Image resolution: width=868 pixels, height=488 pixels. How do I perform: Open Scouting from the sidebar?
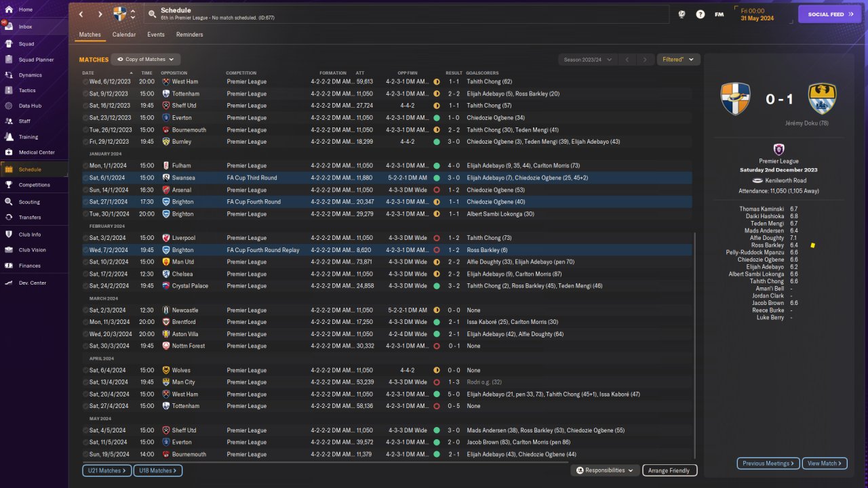(29, 202)
